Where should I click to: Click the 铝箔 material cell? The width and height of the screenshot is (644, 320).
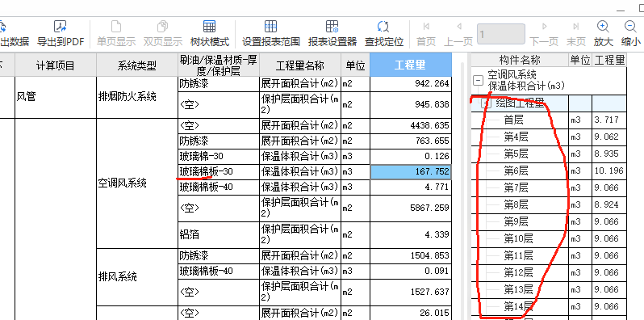click(219, 234)
